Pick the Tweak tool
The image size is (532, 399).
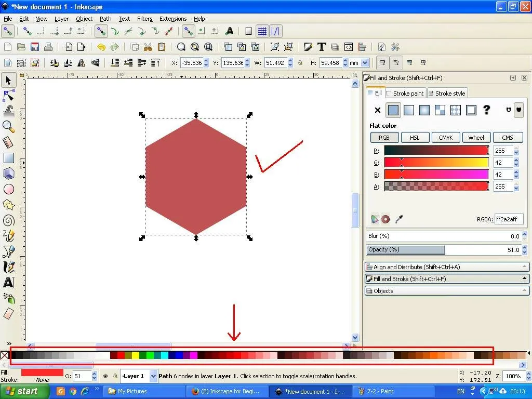[x=8, y=111]
